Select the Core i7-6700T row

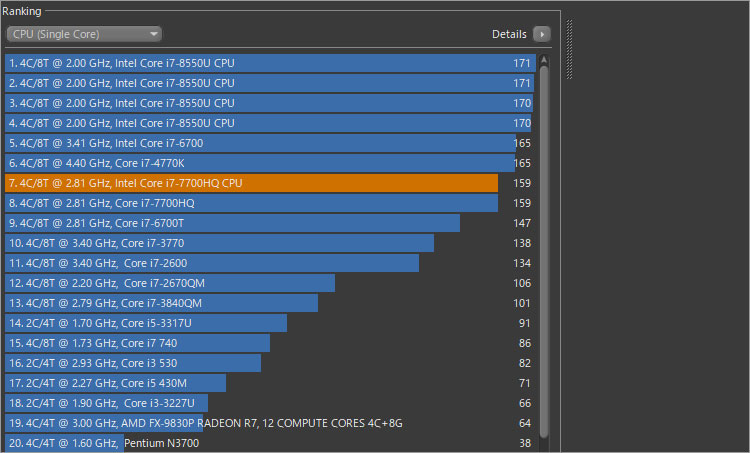[x=230, y=223]
